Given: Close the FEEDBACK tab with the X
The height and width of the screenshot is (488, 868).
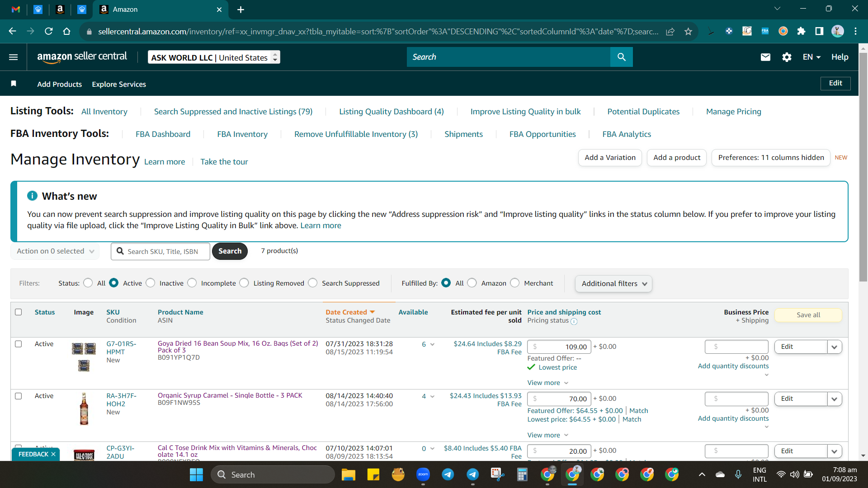Looking at the screenshot, I should [53, 455].
